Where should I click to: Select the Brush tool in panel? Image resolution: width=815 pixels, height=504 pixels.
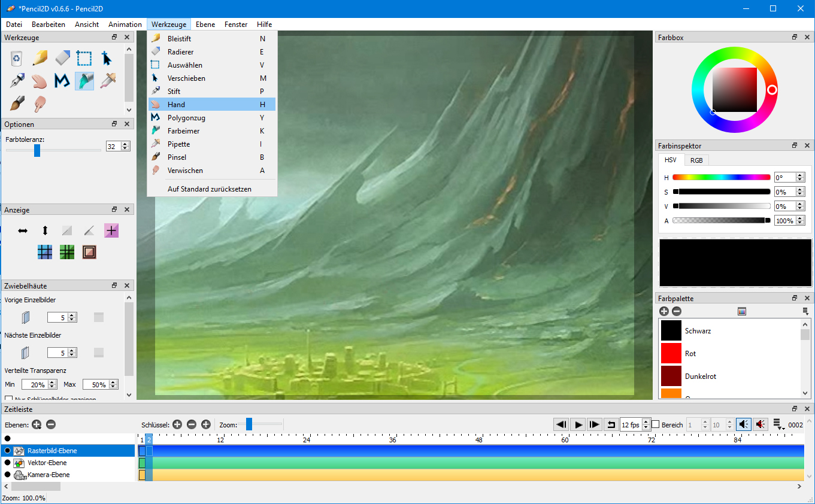coord(17,104)
